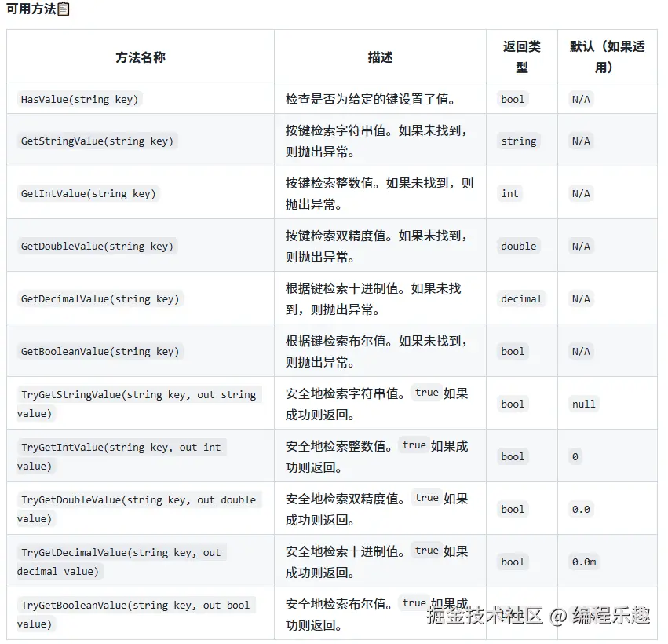Click bool return type in TryGetDecimalValue row

(x=513, y=562)
